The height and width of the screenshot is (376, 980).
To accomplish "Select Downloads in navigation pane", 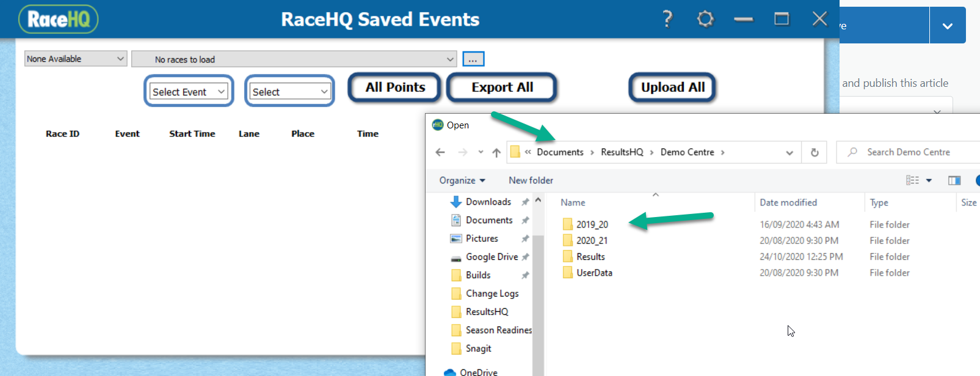I will 488,202.
